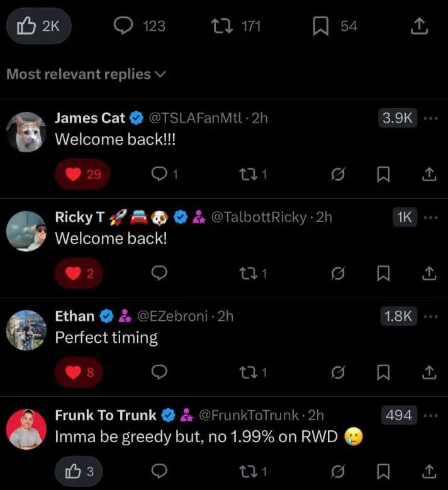Screen dimensions: 448x490
Task: View 3.9K views on James Cat's reply
Action: [398, 118]
